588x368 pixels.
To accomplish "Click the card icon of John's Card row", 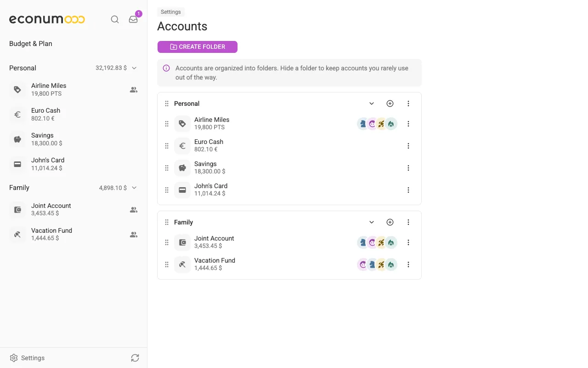I will pyautogui.click(x=182, y=190).
